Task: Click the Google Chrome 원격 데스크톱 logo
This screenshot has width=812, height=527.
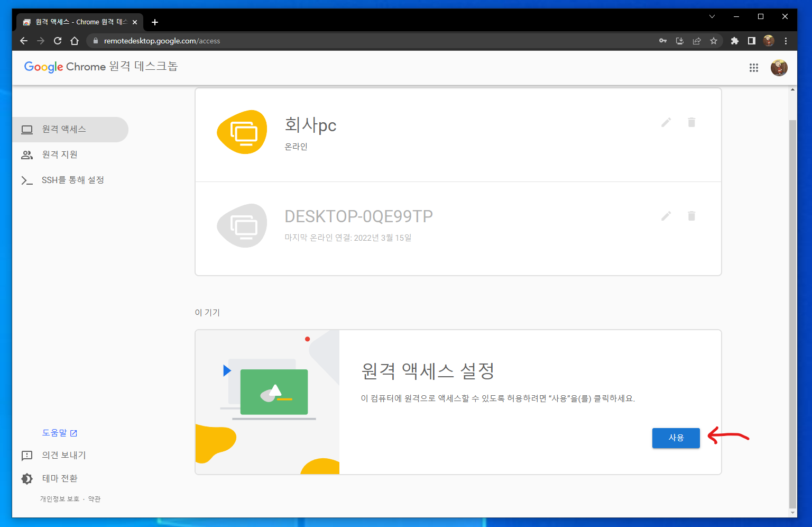Action: click(x=101, y=67)
